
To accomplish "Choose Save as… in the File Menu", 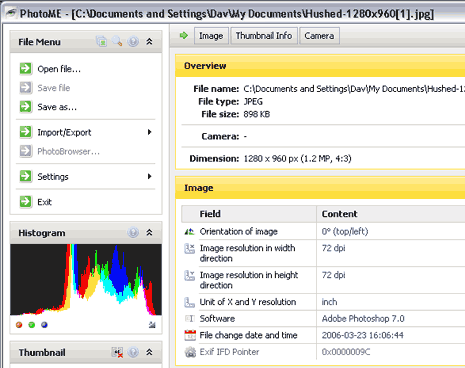I will point(57,107).
